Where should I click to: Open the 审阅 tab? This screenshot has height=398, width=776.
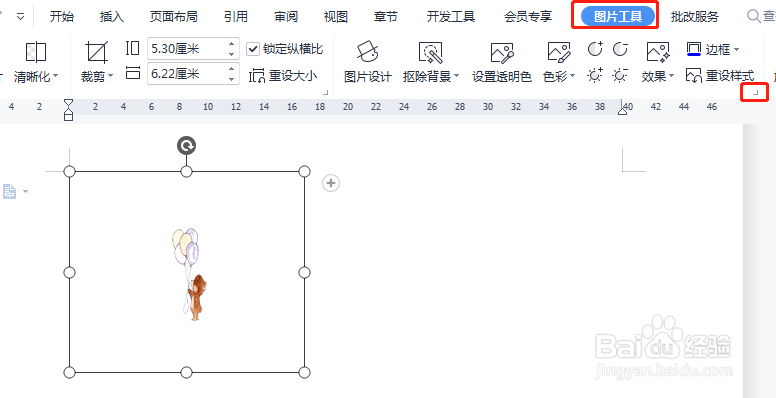[286, 17]
